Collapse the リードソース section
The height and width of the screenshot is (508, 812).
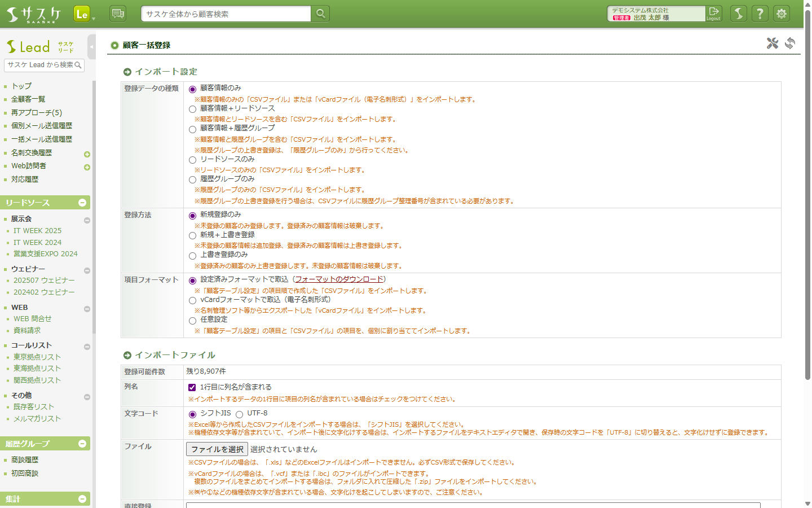point(82,203)
